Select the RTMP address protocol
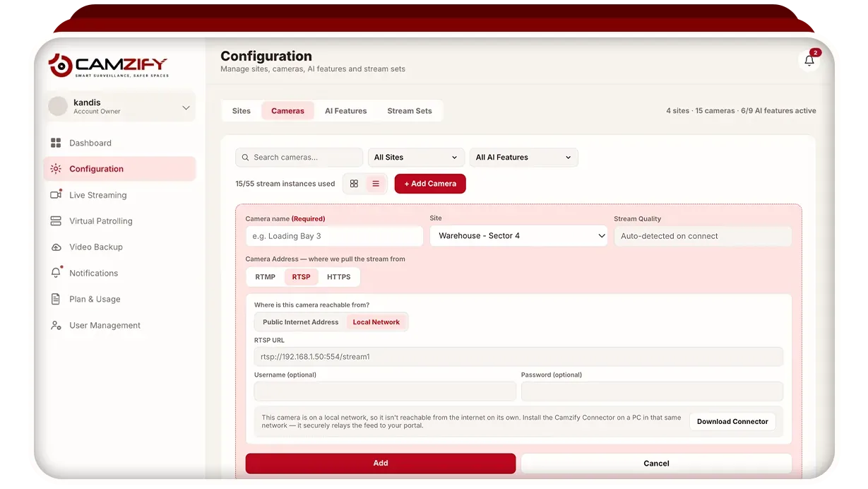Screen dimensions: 868x489 pyautogui.click(x=266, y=277)
